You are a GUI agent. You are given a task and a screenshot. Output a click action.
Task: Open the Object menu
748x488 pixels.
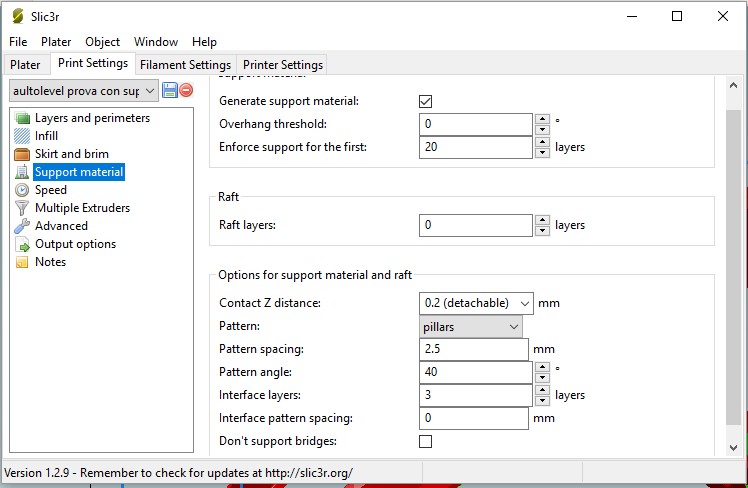pyautogui.click(x=103, y=42)
